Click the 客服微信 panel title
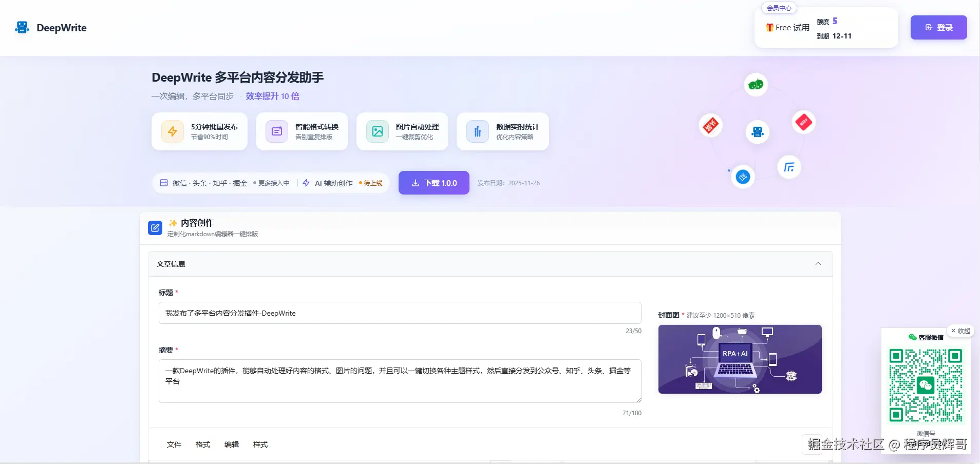The height and width of the screenshot is (464, 980). point(931,337)
